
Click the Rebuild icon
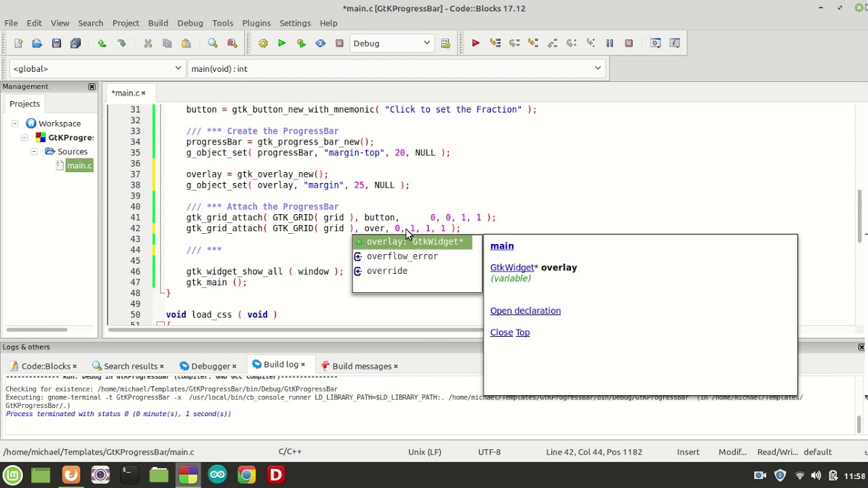coord(320,43)
